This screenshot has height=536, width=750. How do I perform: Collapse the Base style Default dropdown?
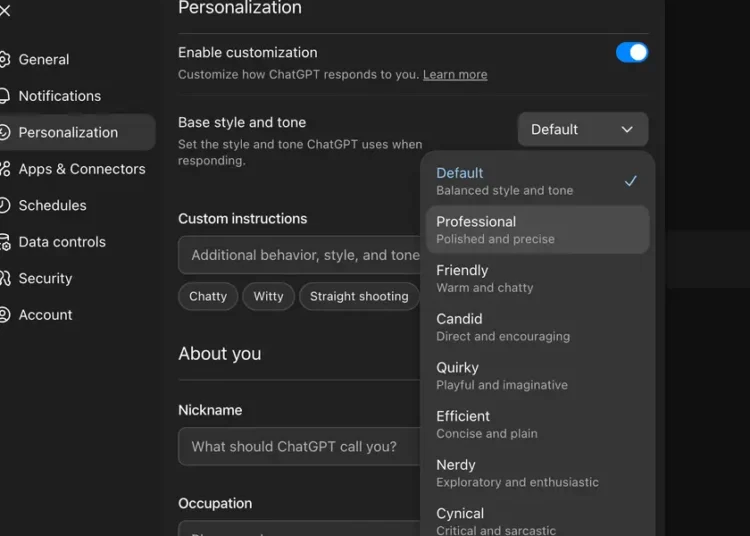point(583,129)
